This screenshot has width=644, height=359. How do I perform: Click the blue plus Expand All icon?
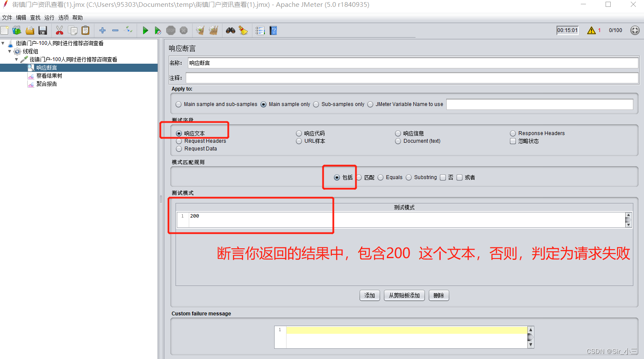pyautogui.click(x=102, y=30)
